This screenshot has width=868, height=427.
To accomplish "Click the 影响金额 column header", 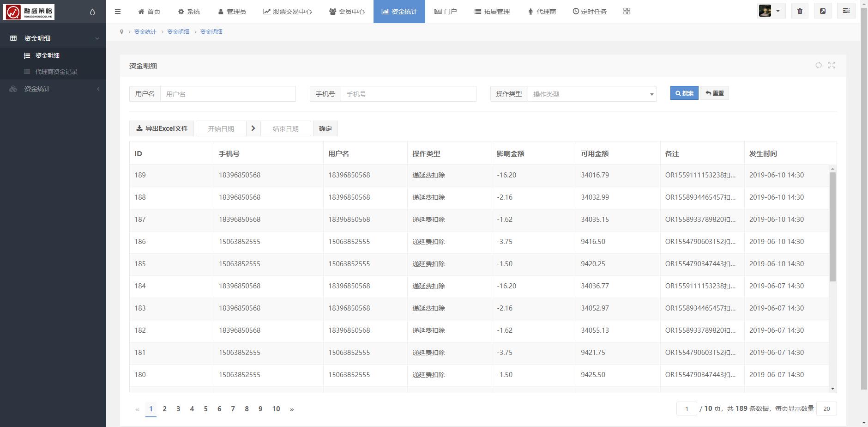I will (x=534, y=153).
